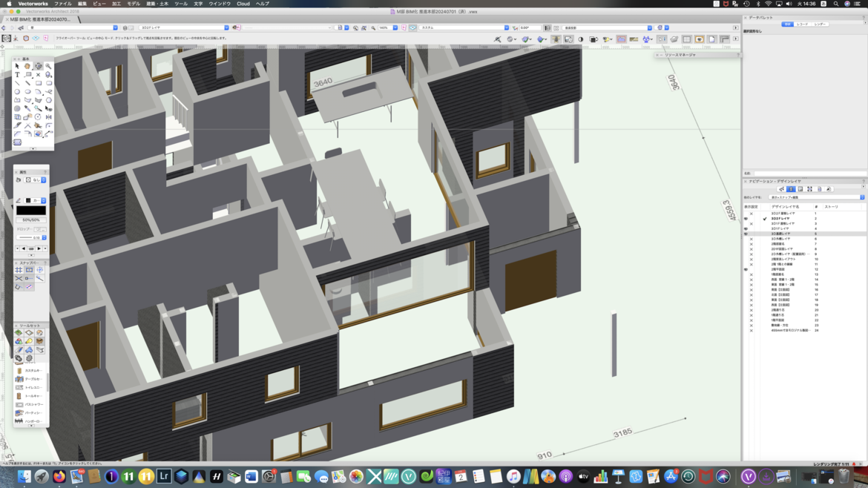Viewport: 868px width, 488px height.
Task: Open the active layer dropdown in the view bar
Action: click(184, 27)
